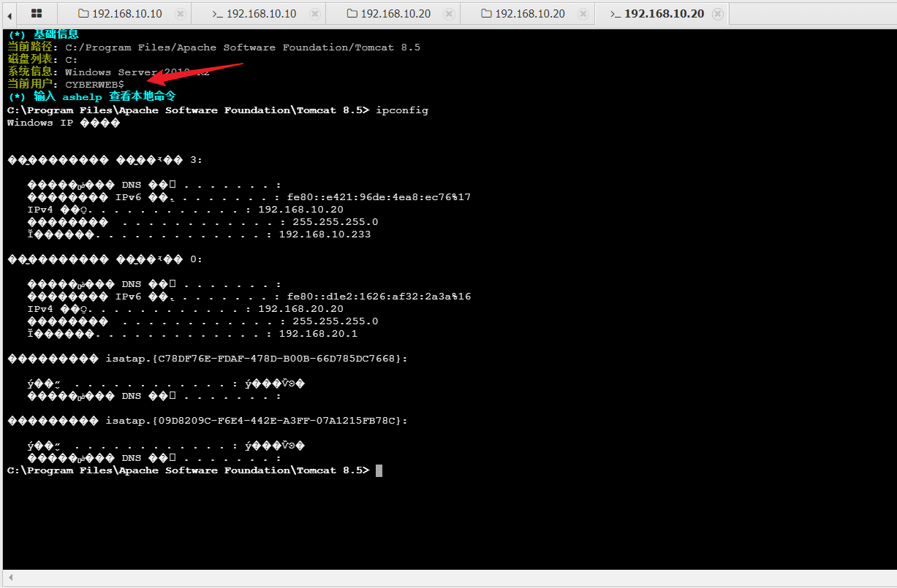Switch to the 192.168.10.10 terminal tab
Viewport: 897px width, 588px height.
coord(261,14)
